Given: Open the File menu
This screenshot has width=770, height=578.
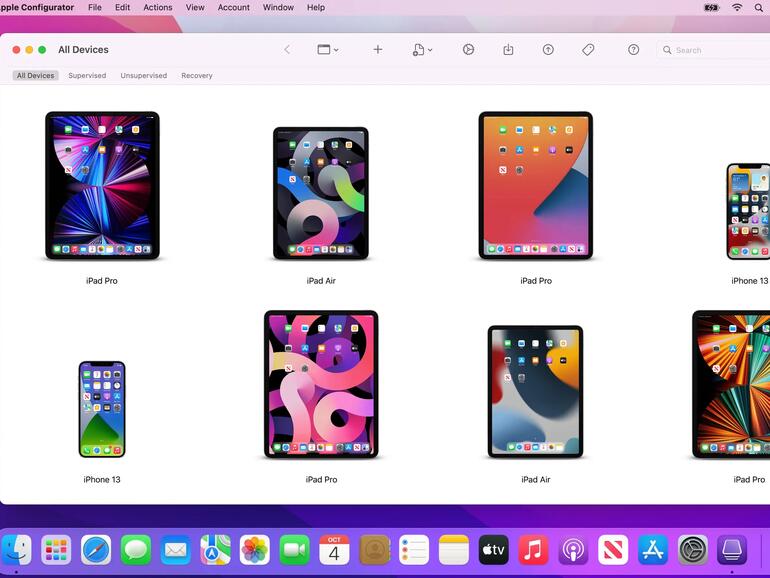Looking at the screenshot, I should click(x=95, y=7).
